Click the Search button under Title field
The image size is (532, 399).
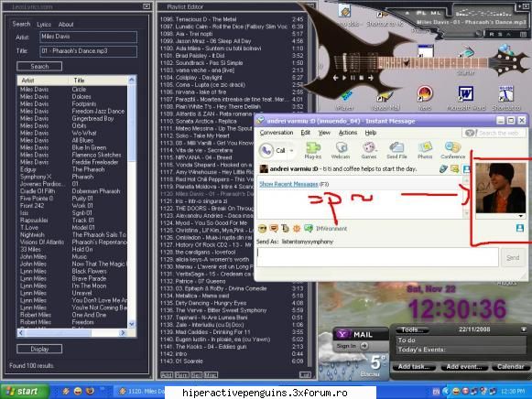click(x=39, y=67)
